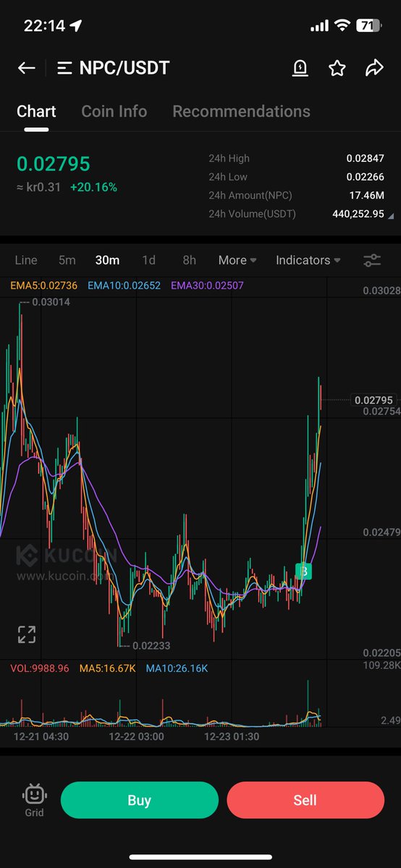Tap the MA5:16.67K volume label
This screenshot has width=401, height=868.
click(108, 668)
